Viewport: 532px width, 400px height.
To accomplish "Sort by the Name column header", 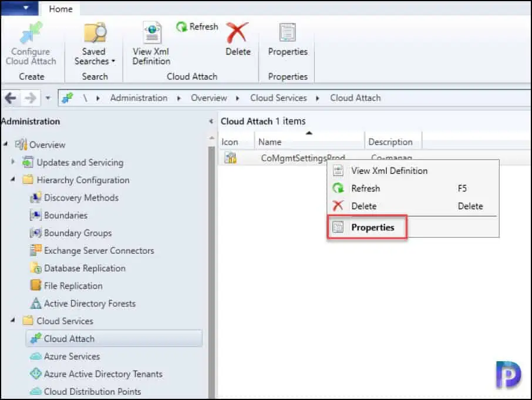I will (x=309, y=142).
